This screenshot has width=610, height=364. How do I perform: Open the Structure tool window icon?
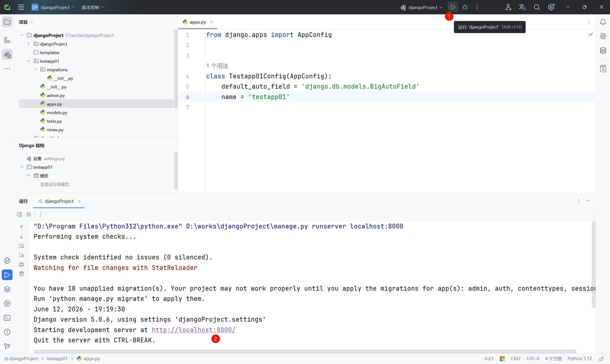pos(7,40)
